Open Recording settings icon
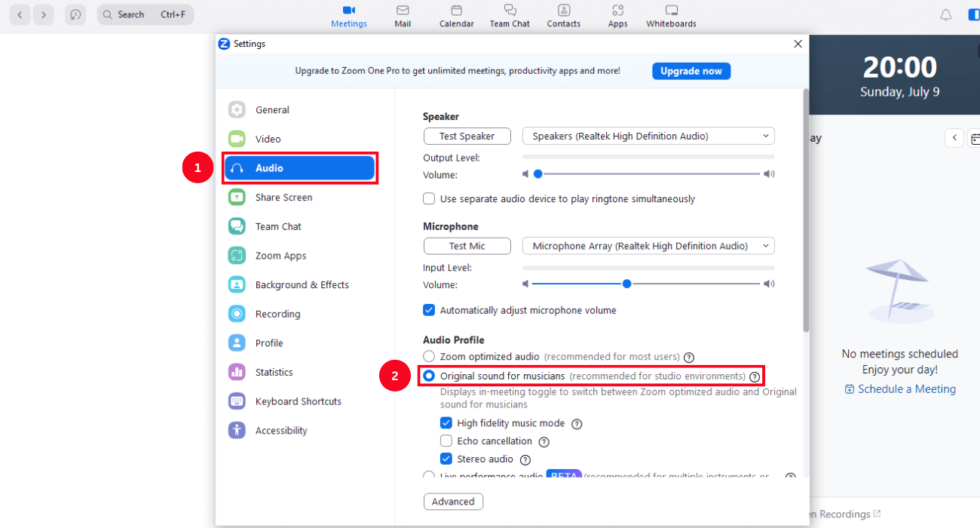Viewport: 980px width, 528px height. point(237,314)
